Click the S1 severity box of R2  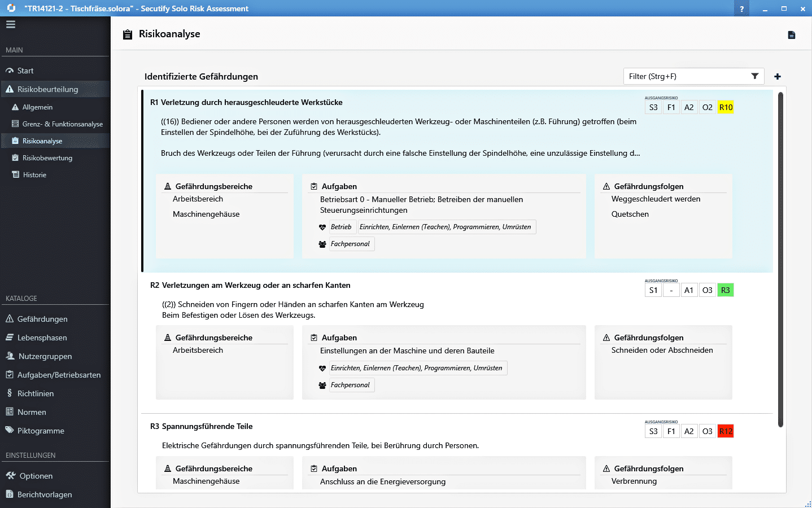click(x=653, y=290)
